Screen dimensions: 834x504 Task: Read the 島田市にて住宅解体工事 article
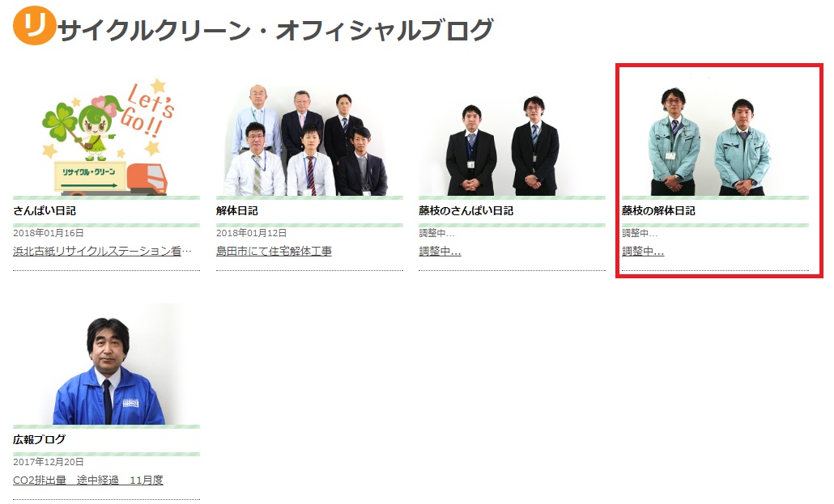point(274,252)
